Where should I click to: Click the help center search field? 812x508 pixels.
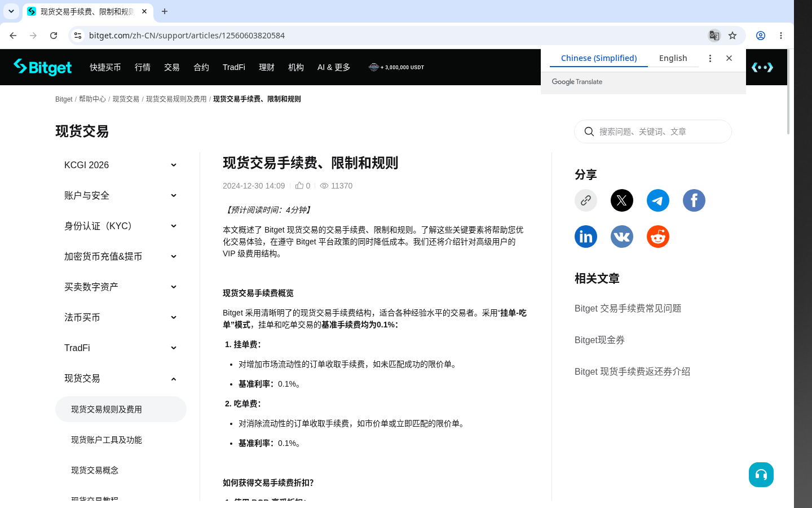[x=653, y=132]
